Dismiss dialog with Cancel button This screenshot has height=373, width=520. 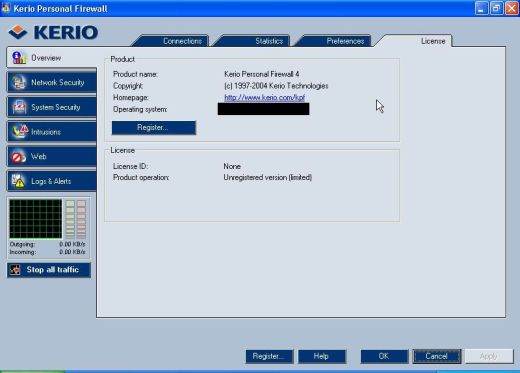click(437, 356)
